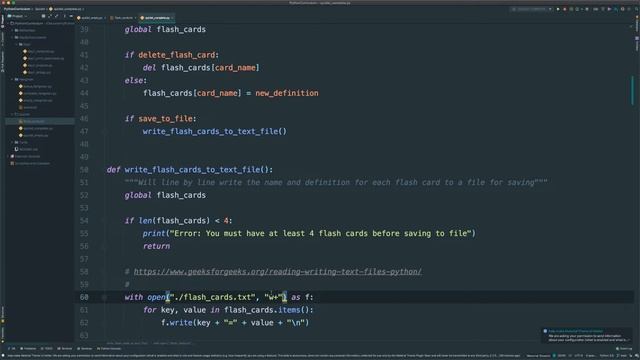Toggle fold marker at line 60
Image resolution: width=640 pixels, height=360 pixels.
click(104, 297)
